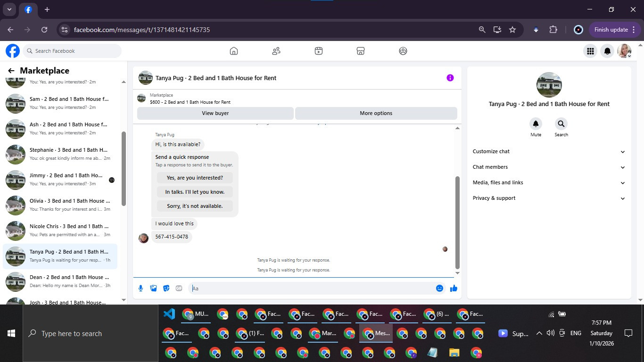Screen dimensions: 644x362
Task: Click View buyer button
Action: [215, 113]
